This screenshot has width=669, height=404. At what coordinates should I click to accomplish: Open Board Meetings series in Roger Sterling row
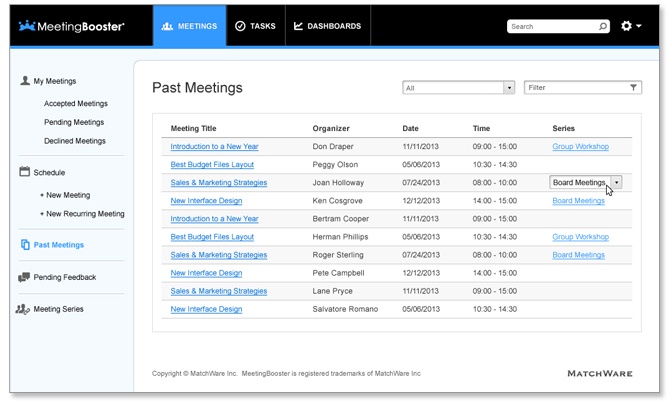pos(579,255)
